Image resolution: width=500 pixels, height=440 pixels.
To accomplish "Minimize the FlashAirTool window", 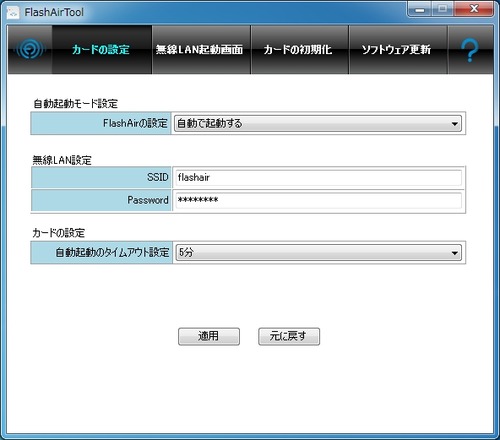I will pyautogui.click(x=420, y=10).
